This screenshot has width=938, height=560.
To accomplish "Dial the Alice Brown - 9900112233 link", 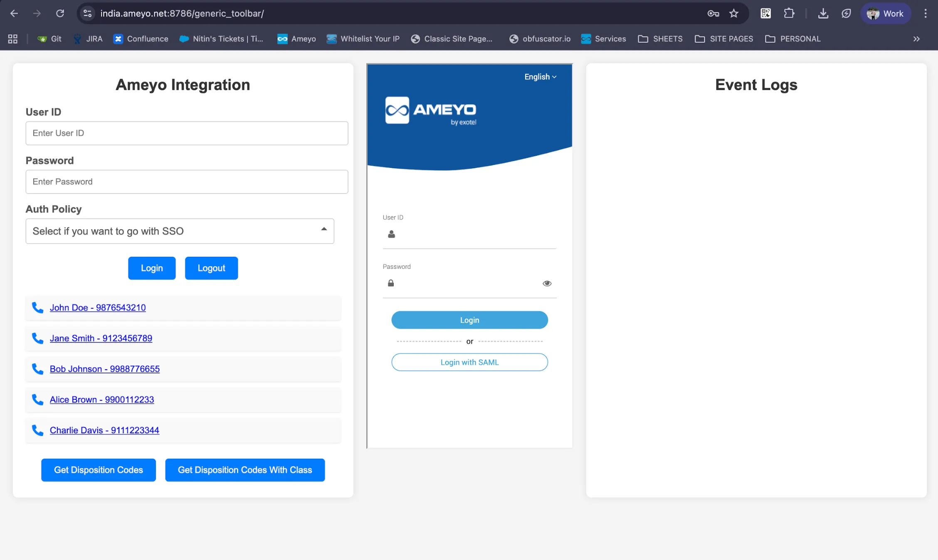I will 102,400.
